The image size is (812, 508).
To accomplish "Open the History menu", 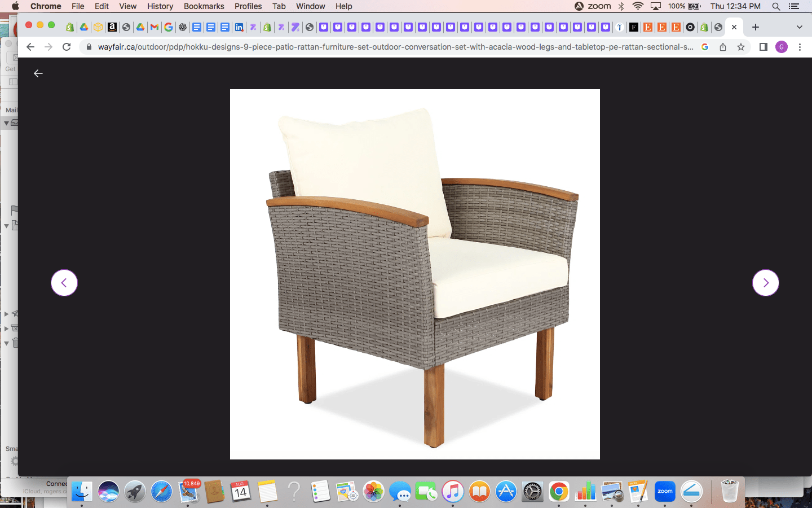I will pos(160,6).
